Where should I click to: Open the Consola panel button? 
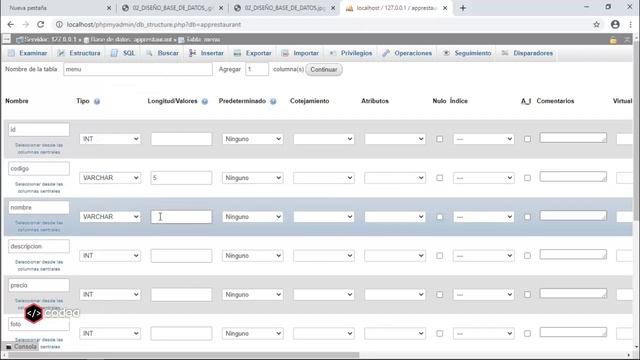[21, 347]
